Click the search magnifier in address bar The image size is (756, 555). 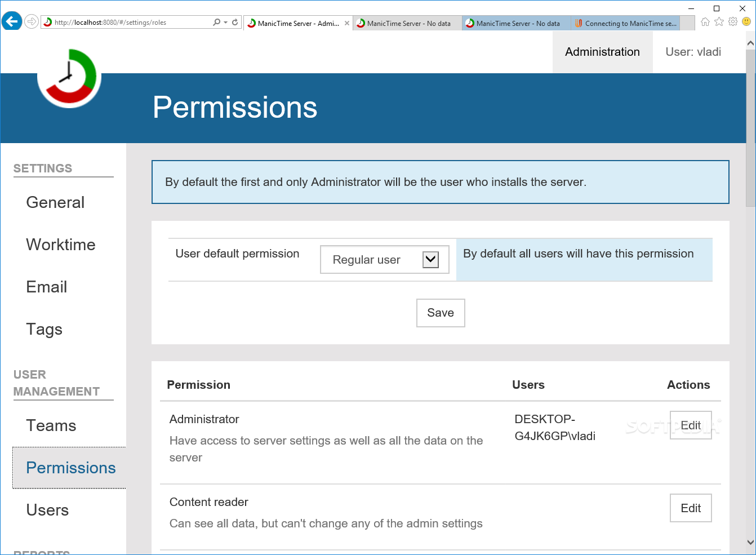pyautogui.click(x=216, y=23)
